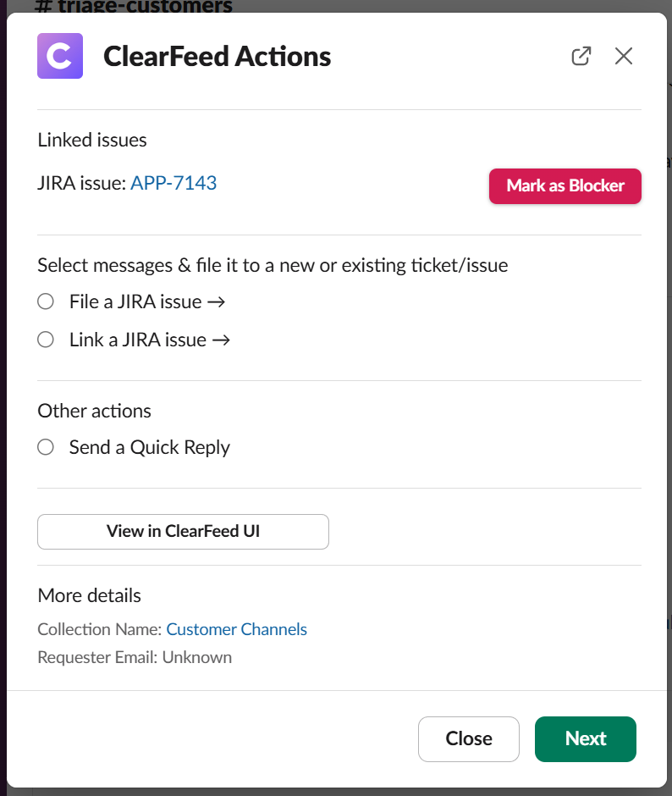Click the triage-customers channel name behind the dialog
Screen dimensions: 672x796
pyautogui.click(x=135, y=7)
